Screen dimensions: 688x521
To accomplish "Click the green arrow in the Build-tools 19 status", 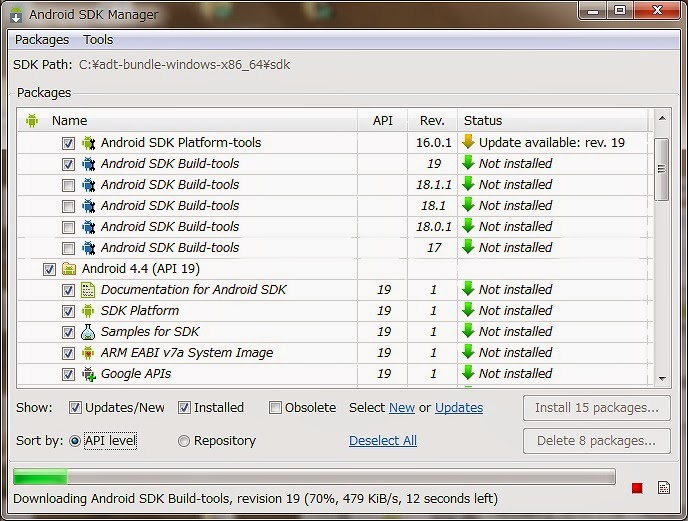I will point(468,163).
